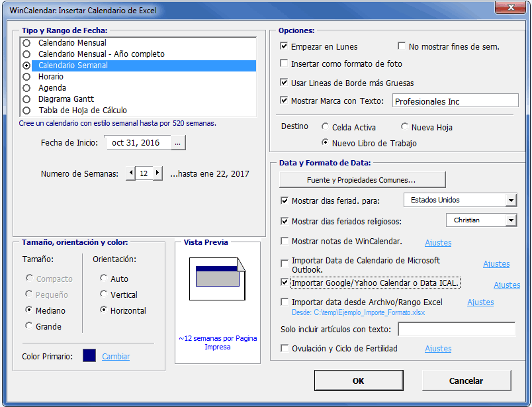Click the Mostrar Marca con Texto field
The width and height of the screenshot is (532, 407).
point(455,101)
